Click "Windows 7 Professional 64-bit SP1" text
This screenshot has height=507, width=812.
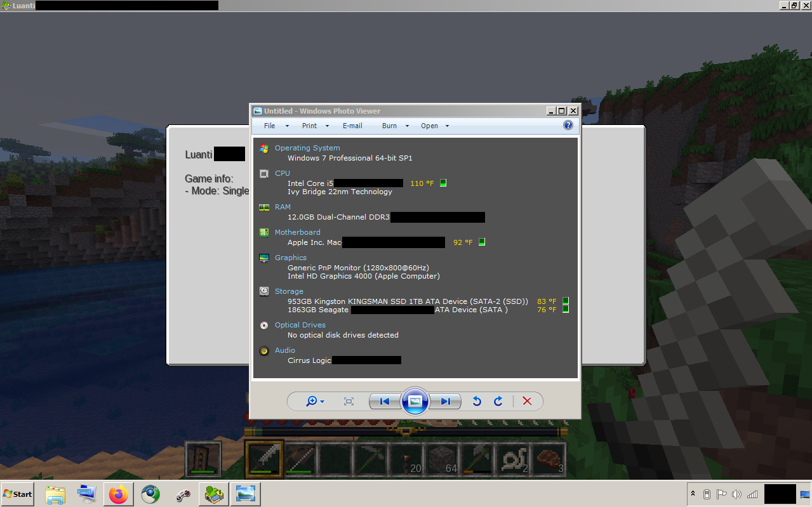point(350,158)
